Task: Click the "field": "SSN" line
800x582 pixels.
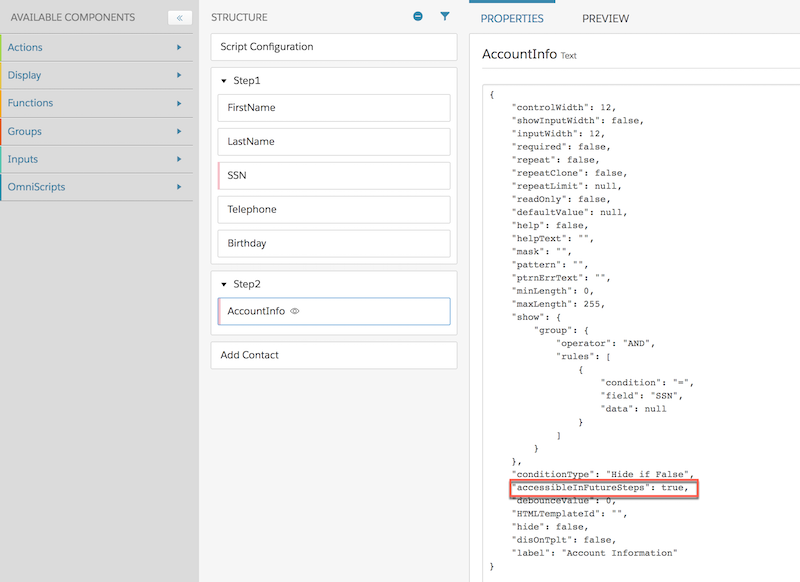Action: [x=641, y=396]
